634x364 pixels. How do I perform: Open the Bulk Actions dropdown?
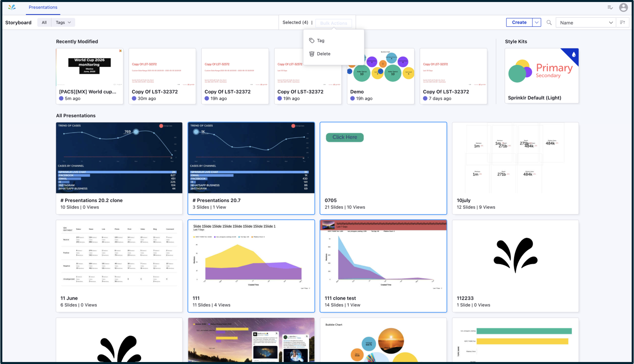point(333,23)
